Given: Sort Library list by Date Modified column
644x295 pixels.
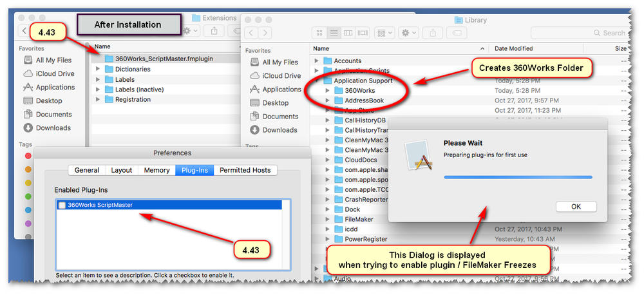Looking at the screenshot, I should pyautogui.click(x=536, y=48).
